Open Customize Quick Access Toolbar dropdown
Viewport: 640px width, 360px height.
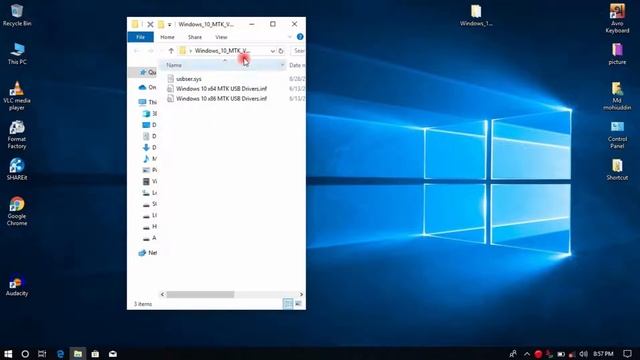[169, 24]
